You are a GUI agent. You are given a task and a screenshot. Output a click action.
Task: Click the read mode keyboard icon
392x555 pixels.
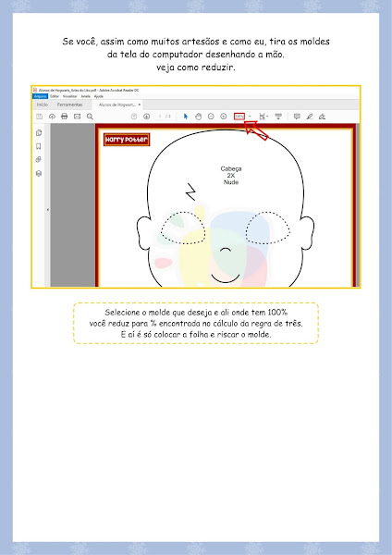click(278, 117)
